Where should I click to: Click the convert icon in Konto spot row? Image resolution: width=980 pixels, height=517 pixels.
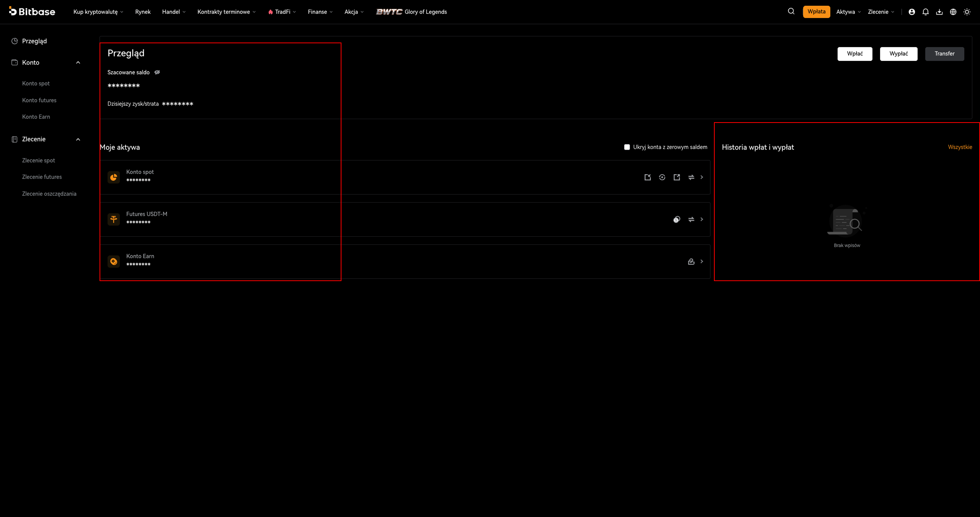662,177
